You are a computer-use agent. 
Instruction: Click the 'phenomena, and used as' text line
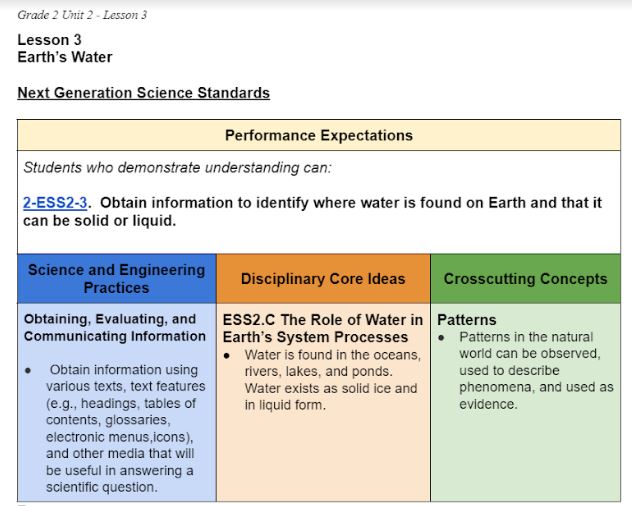pos(536,387)
